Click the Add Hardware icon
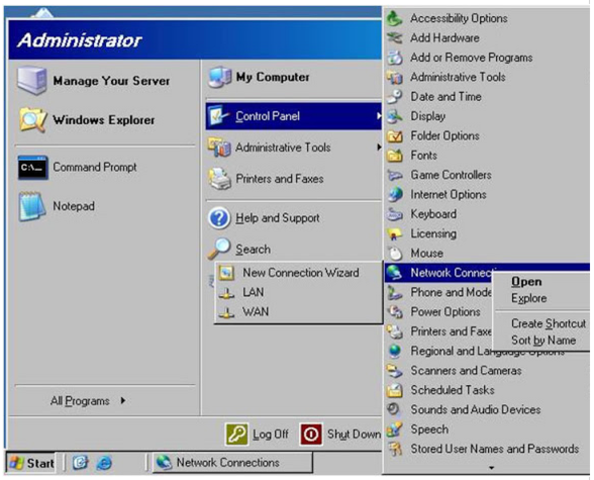 [394, 38]
